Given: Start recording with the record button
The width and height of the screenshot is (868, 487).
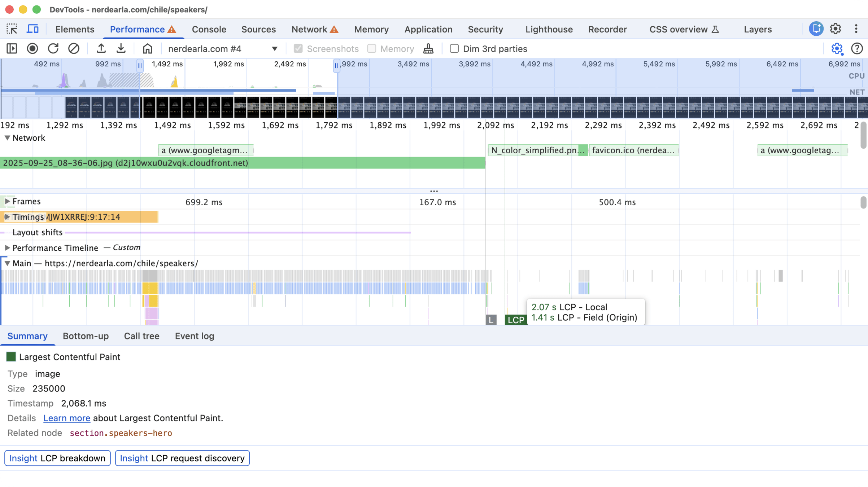Looking at the screenshot, I should tap(32, 49).
